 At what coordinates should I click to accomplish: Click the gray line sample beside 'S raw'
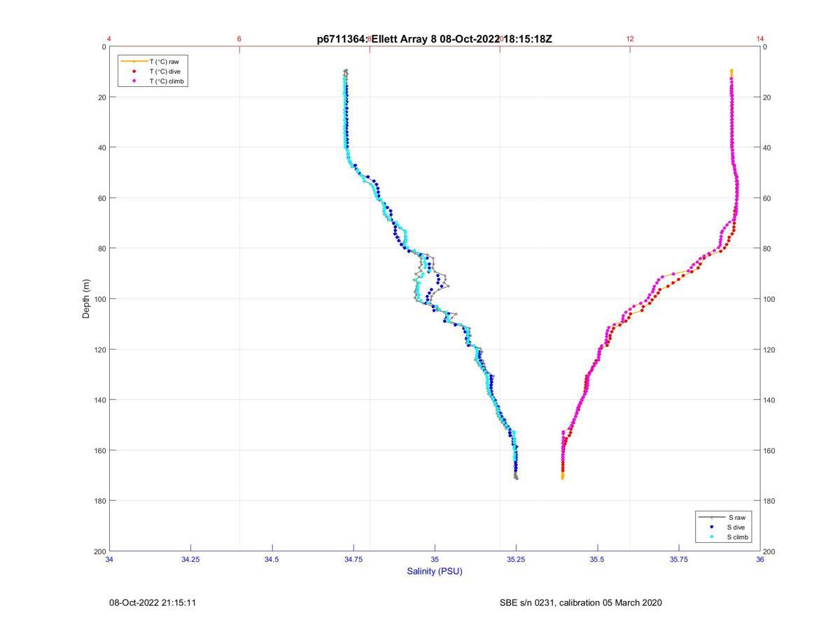tap(711, 517)
